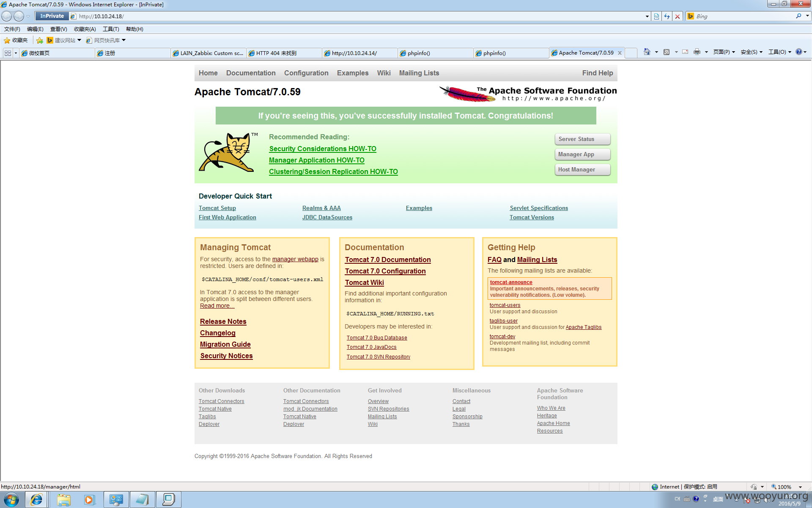
Task: Switch to the 微校首页 tab
Action: click(x=57, y=53)
